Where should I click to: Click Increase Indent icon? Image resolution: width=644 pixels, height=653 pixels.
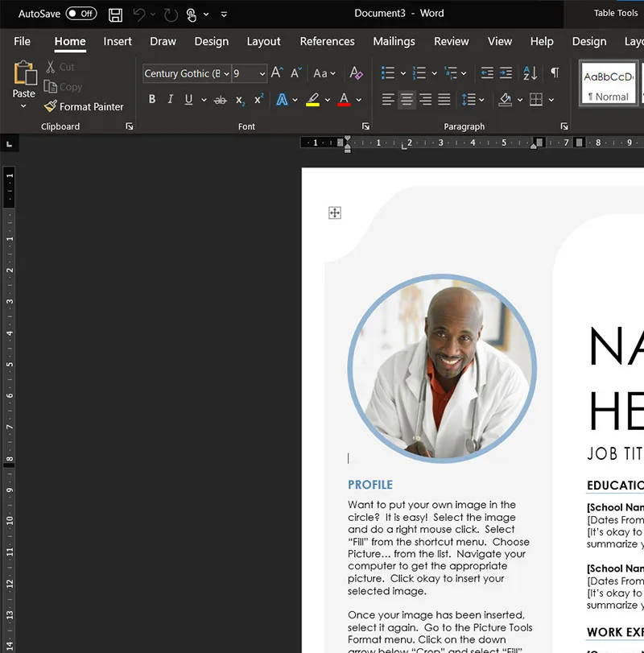point(506,73)
